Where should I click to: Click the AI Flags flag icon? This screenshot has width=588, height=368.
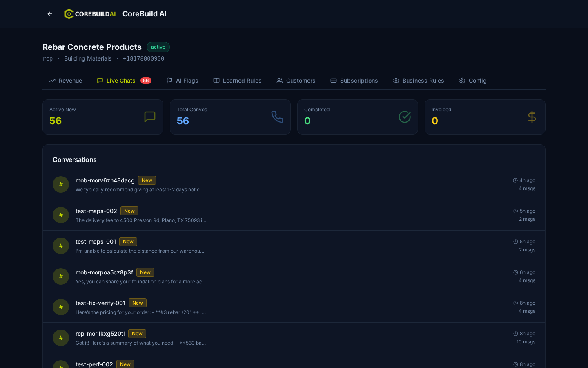(169, 81)
